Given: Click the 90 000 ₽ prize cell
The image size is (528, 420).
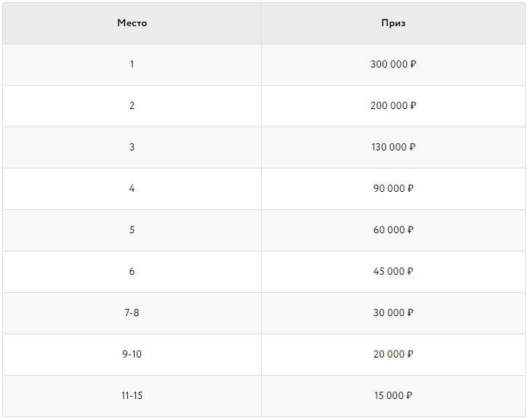Looking at the screenshot, I should (x=393, y=189).
